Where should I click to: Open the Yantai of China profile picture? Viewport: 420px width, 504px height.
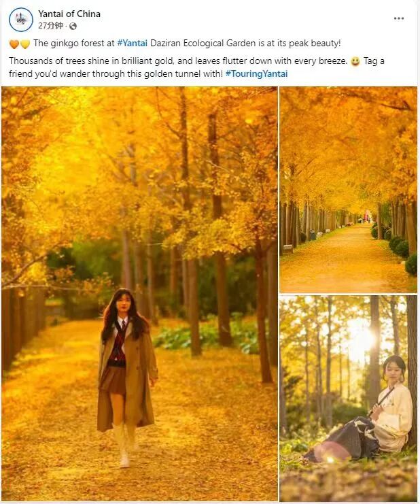(x=20, y=19)
